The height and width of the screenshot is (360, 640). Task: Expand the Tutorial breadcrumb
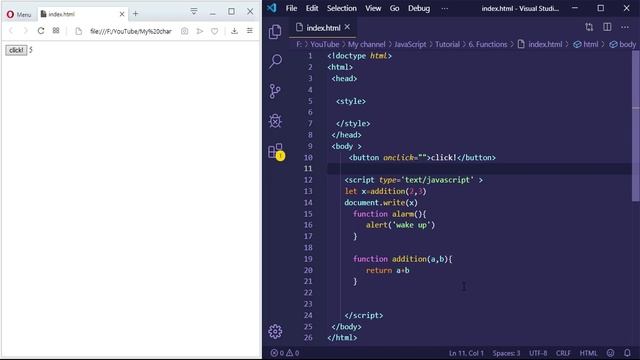tap(447, 44)
